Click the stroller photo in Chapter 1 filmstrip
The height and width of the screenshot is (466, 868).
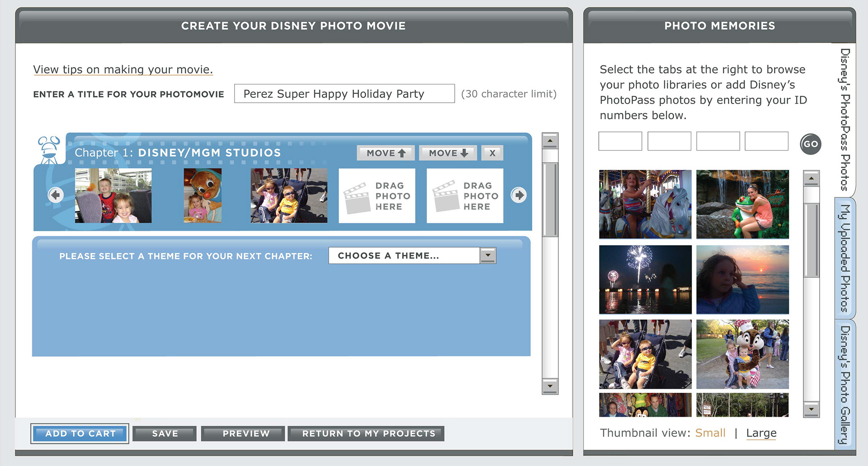(289, 196)
